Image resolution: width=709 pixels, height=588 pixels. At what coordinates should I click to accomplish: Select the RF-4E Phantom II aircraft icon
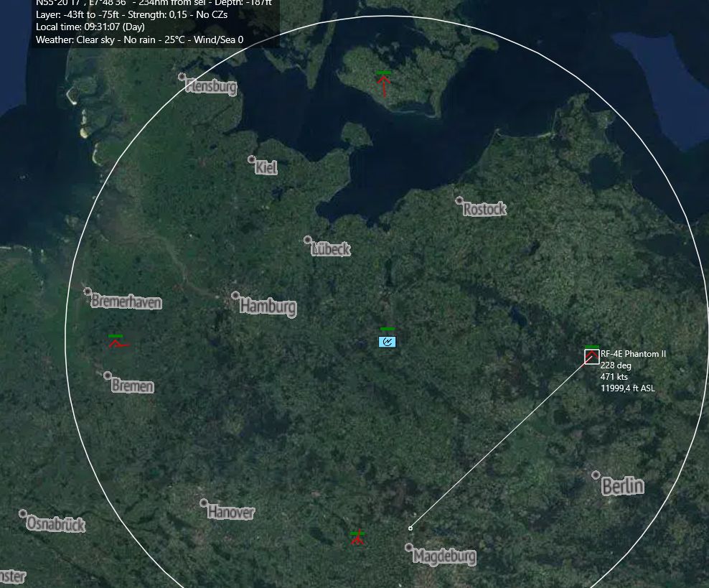[x=591, y=356]
